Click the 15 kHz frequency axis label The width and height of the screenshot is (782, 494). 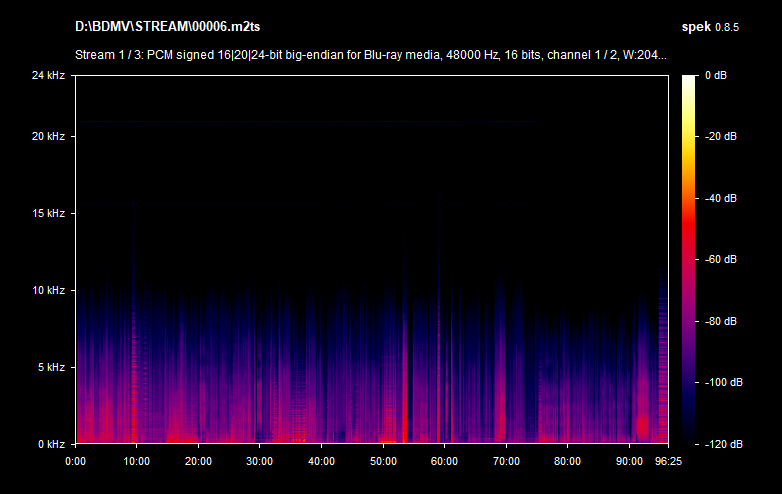48,214
